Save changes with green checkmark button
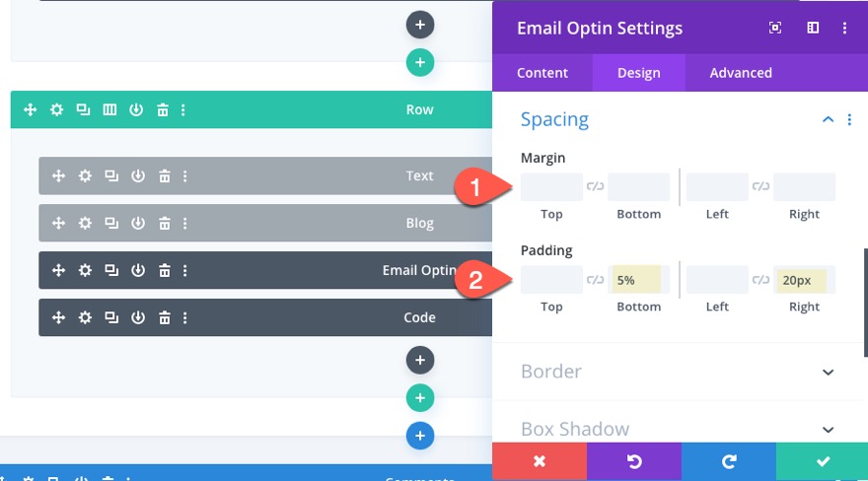Viewport: 868px width, 481px height. tap(822, 461)
